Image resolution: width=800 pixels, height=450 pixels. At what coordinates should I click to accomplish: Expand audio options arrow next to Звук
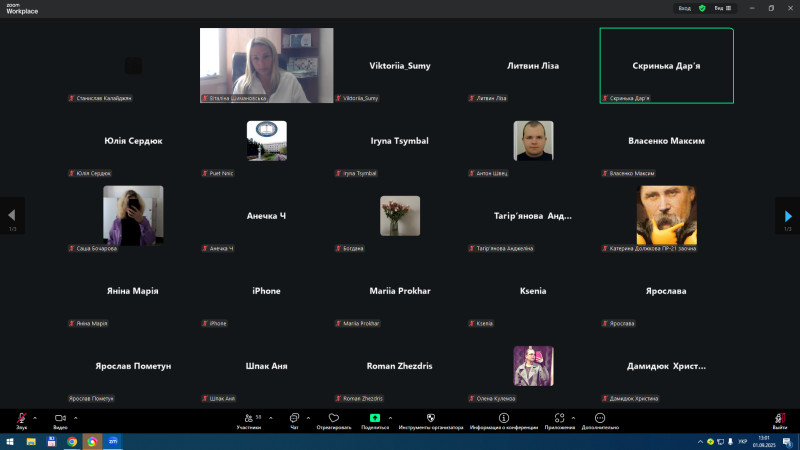click(x=35, y=417)
